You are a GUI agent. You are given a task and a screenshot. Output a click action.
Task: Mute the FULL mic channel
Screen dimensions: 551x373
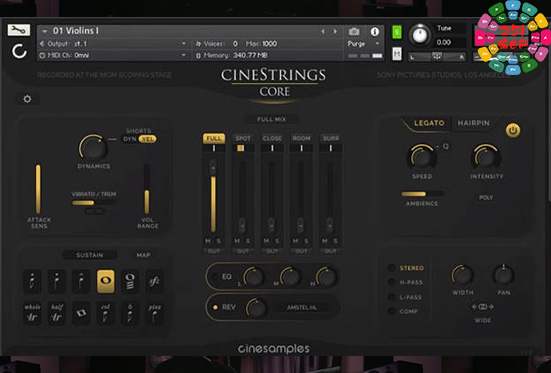click(208, 241)
